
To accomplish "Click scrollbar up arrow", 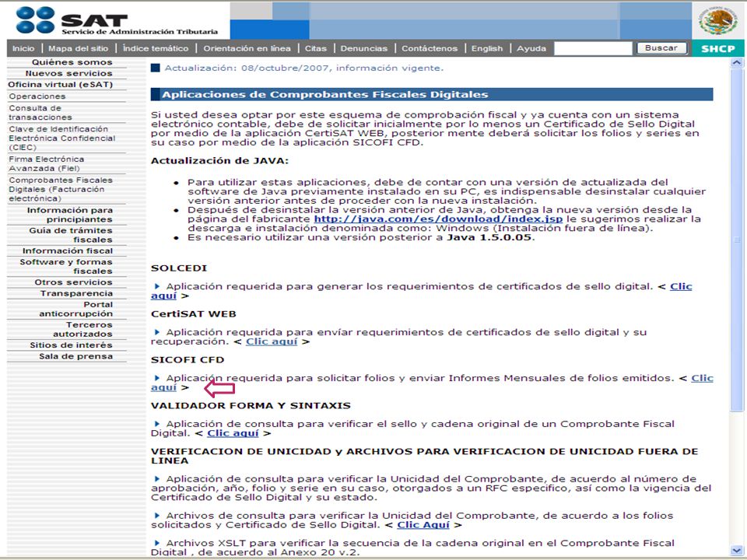I will click(737, 63).
